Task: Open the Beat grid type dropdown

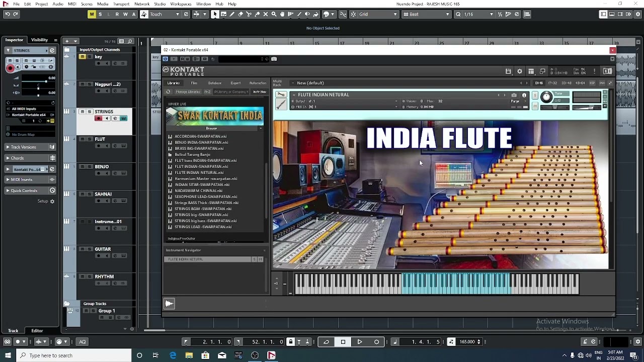Action: [x=427, y=14]
